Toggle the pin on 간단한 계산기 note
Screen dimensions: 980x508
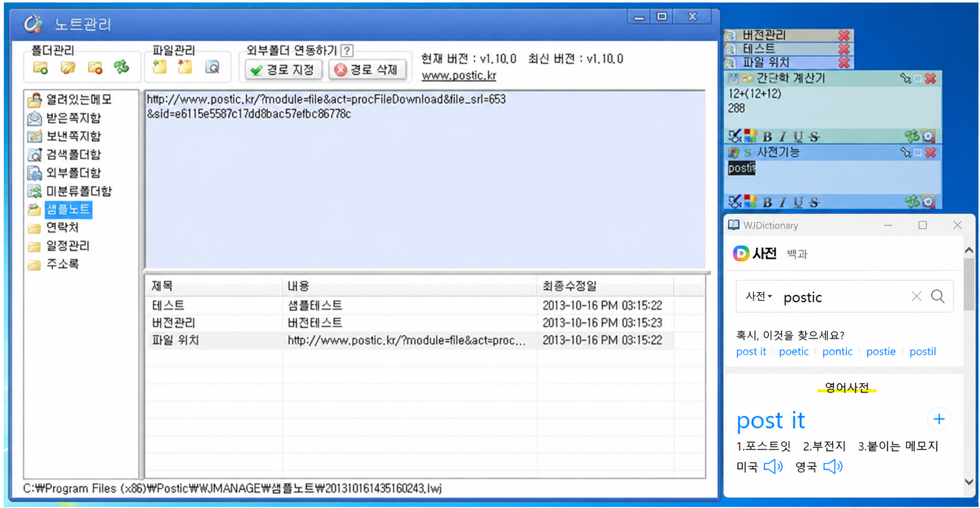tap(905, 78)
